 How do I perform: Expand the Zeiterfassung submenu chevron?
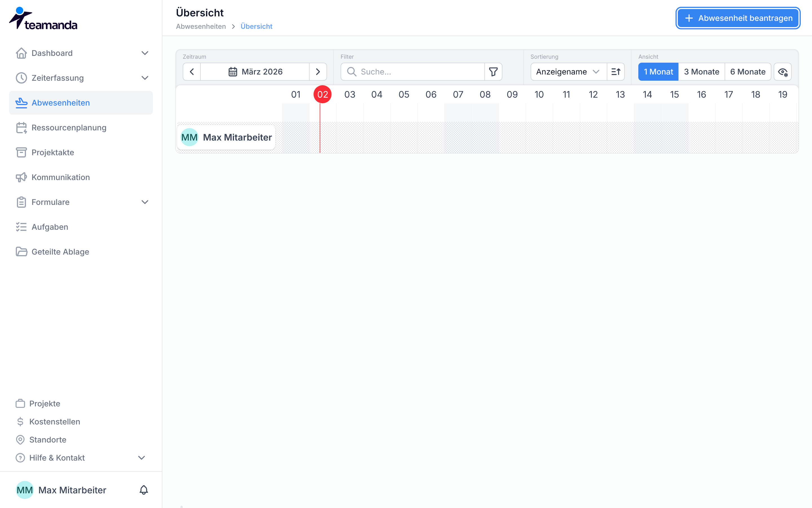(145, 78)
